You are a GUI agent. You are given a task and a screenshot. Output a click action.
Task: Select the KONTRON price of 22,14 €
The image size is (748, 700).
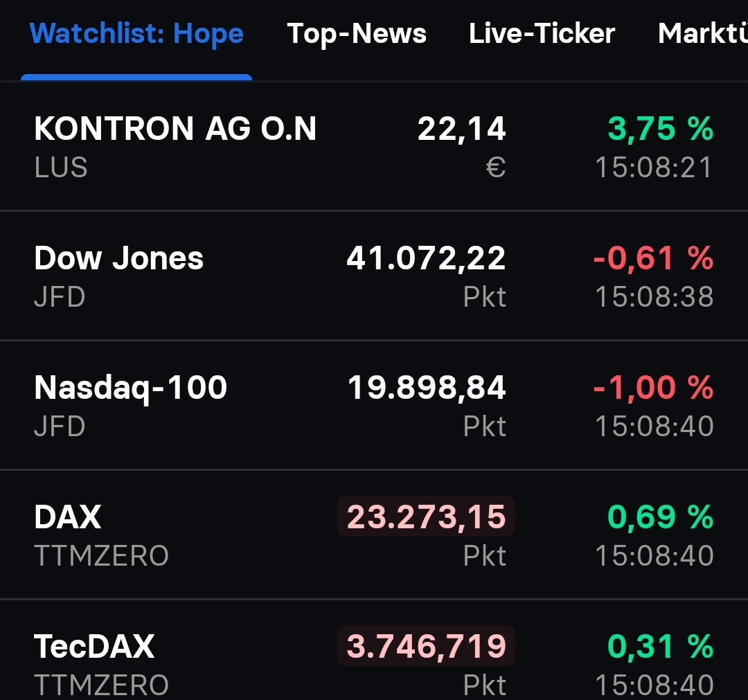[462, 129]
